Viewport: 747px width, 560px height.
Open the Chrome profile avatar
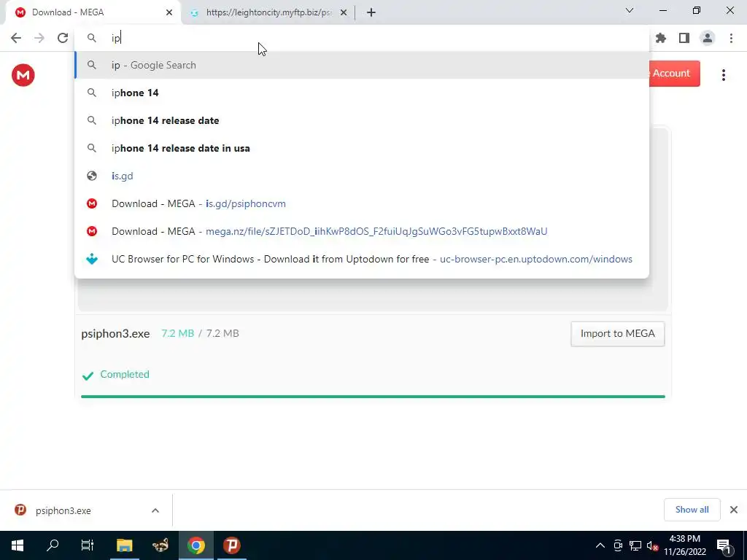pos(708,38)
